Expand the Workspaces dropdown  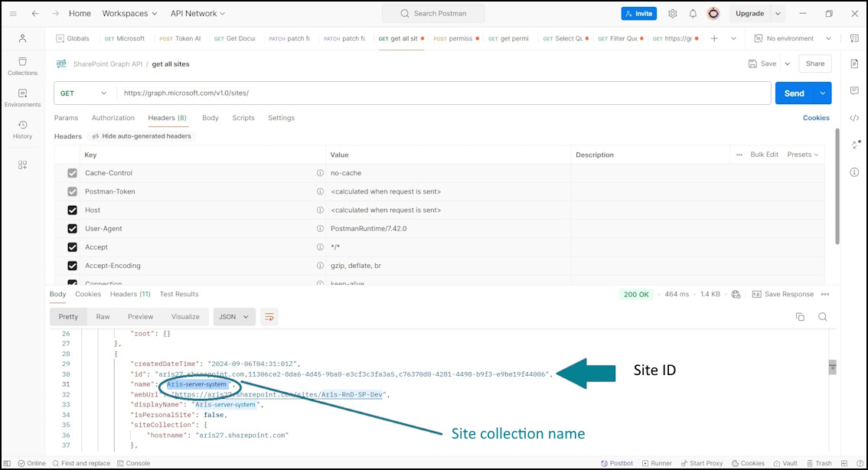(129, 13)
